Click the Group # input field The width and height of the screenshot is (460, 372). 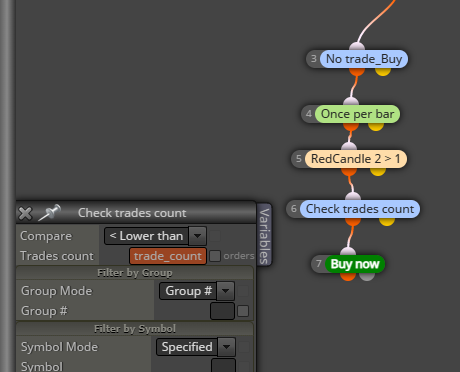pos(222,311)
